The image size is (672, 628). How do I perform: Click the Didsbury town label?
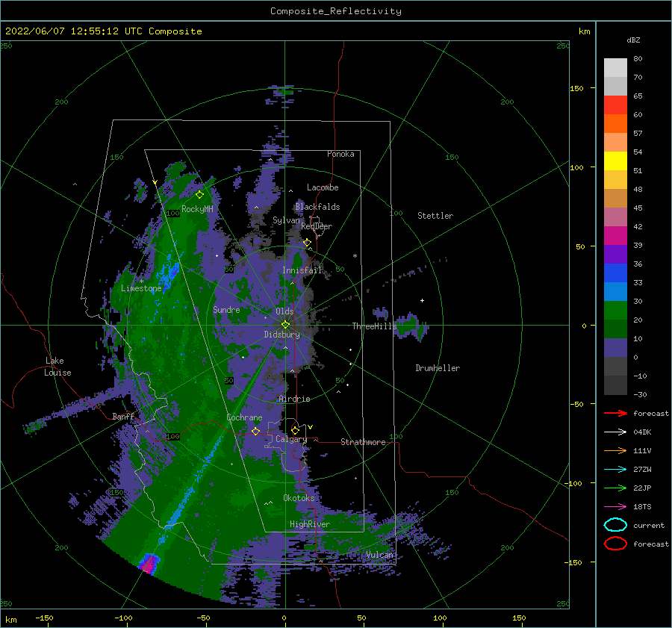pyautogui.click(x=281, y=335)
